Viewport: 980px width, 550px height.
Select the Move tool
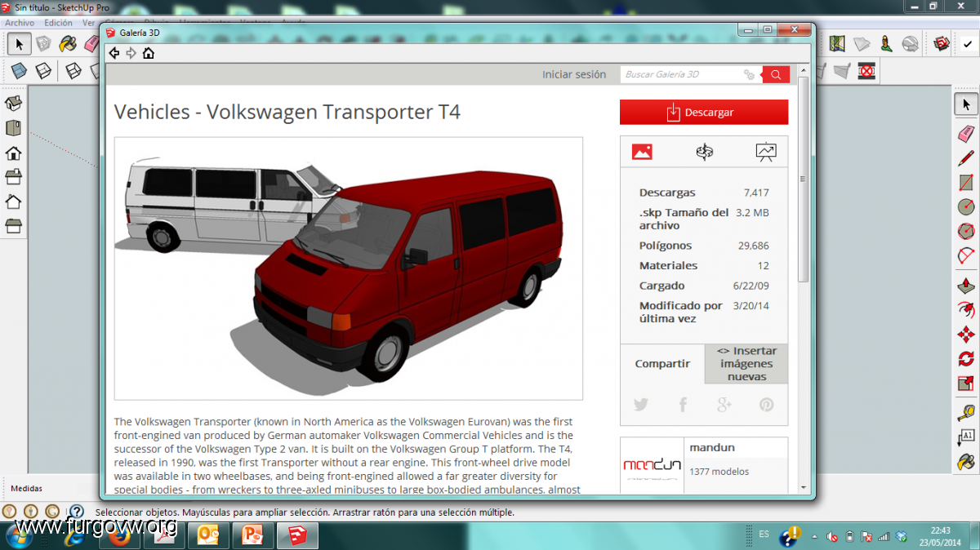(966, 334)
